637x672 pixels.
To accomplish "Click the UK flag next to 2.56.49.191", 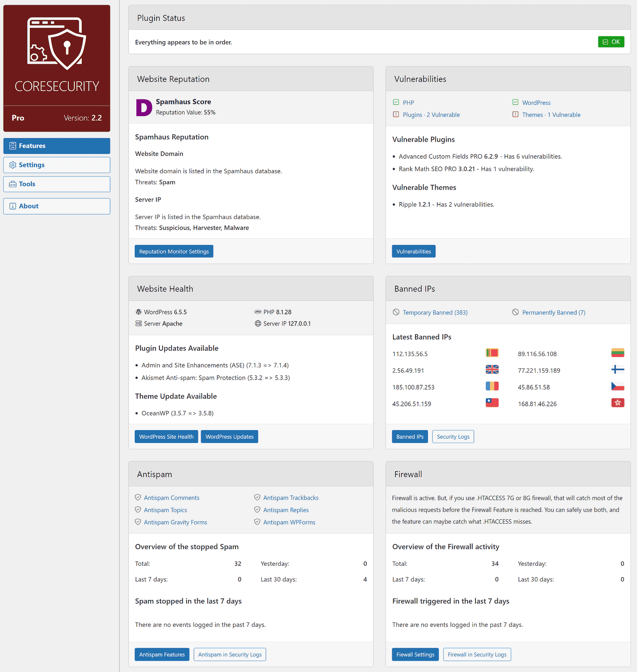I will (x=492, y=369).
